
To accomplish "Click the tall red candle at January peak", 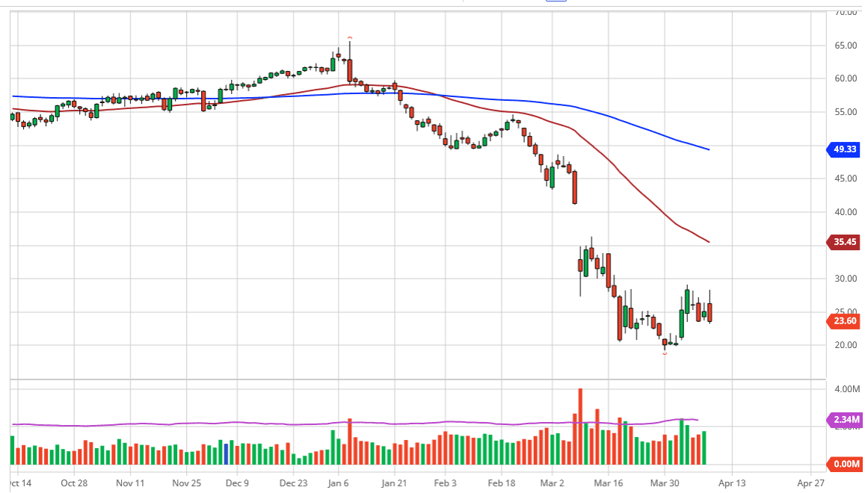I will 349,69.
